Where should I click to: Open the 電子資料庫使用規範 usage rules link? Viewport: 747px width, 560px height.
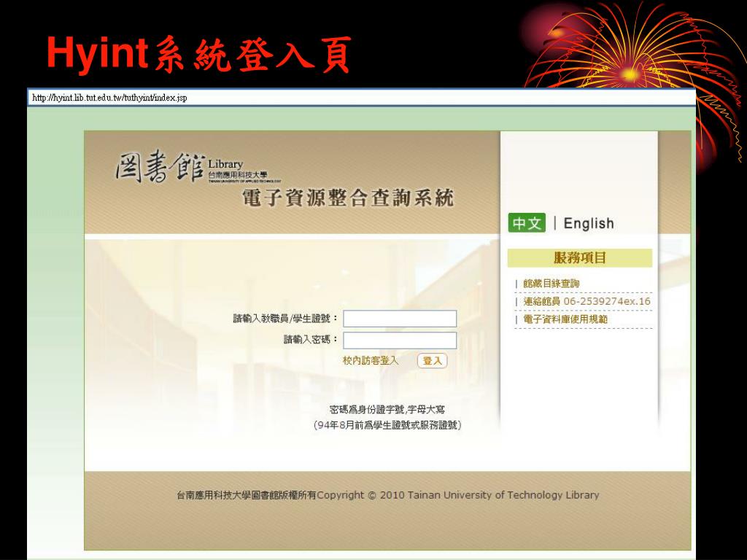[x=565, y=319]
